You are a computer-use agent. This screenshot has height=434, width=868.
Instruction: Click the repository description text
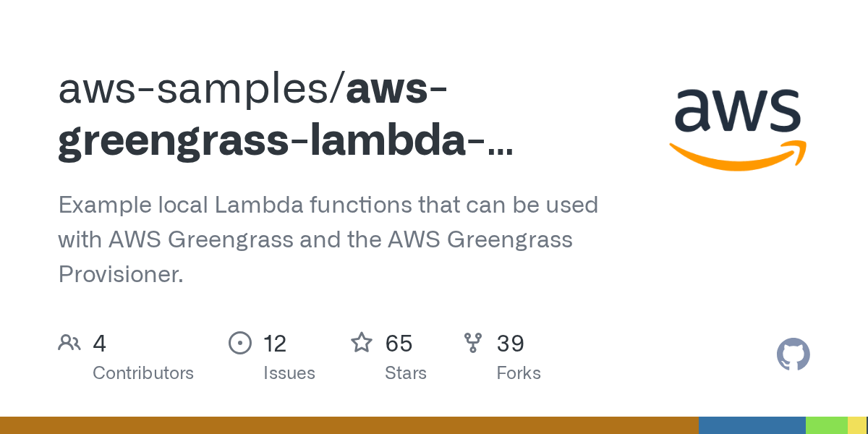pos(328,239)
